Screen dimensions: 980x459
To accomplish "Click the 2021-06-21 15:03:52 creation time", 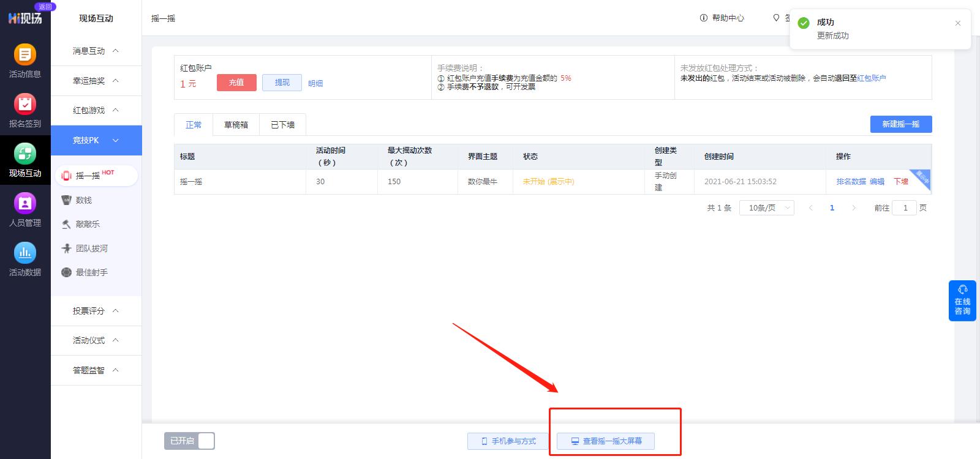I will (x=741, y=182).
